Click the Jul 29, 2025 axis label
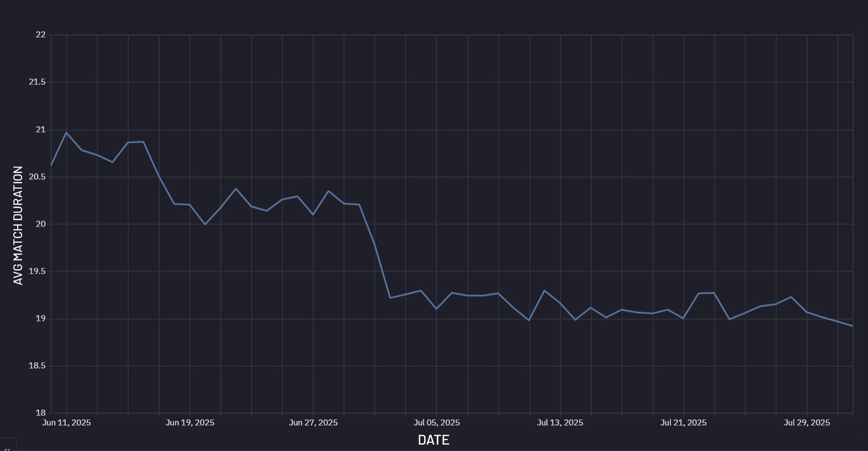This screenshot has width=868, height=451. click(x=807, y=423)
